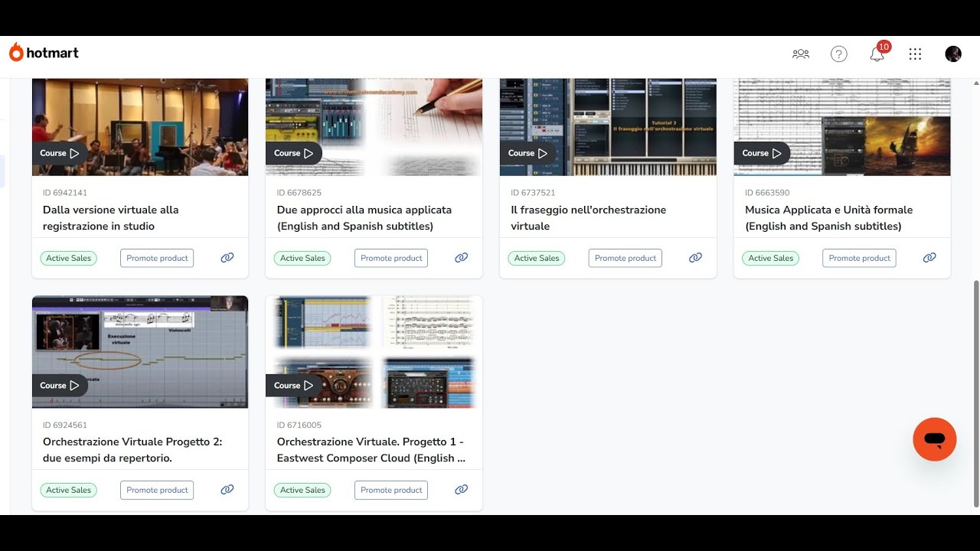This screenshot has height=551, width=980.
Task: Click Eastwest Composer Cloud course thumbnail
Action: click(x=374, y=352)
